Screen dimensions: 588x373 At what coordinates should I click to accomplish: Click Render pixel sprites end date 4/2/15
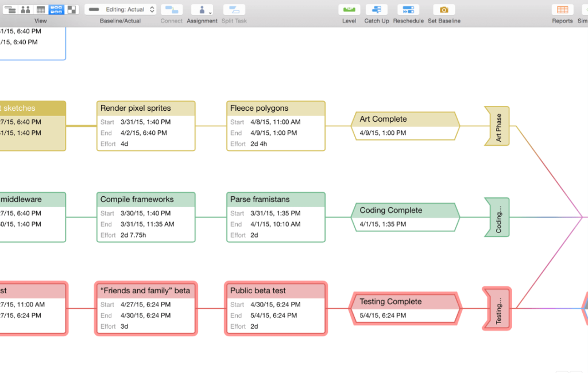144,133
